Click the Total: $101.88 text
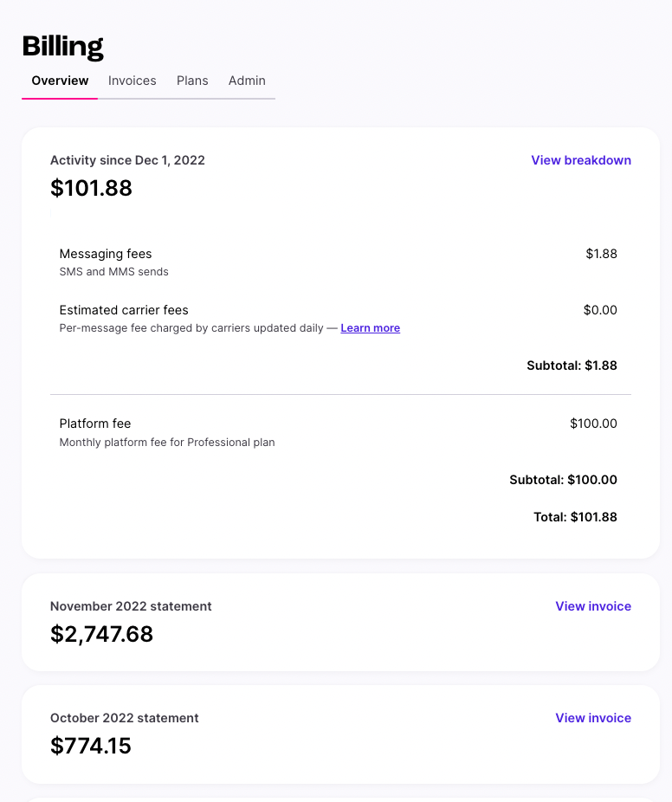Screen dimensions: 672x802 point(575,517)
